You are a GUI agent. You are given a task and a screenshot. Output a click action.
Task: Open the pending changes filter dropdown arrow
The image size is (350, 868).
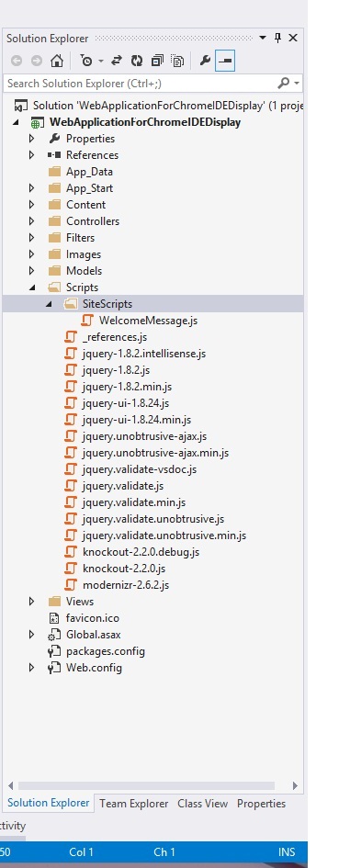click(101, 62)
